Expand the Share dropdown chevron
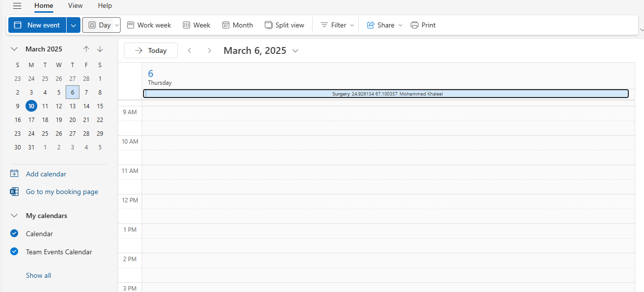This screenshot has height=292, width=644. point(400,25)
